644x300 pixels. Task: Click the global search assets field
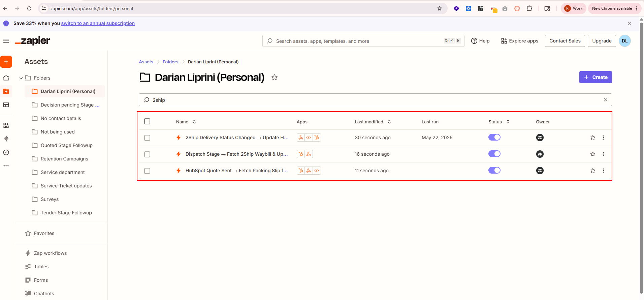[x=363, y=41]
